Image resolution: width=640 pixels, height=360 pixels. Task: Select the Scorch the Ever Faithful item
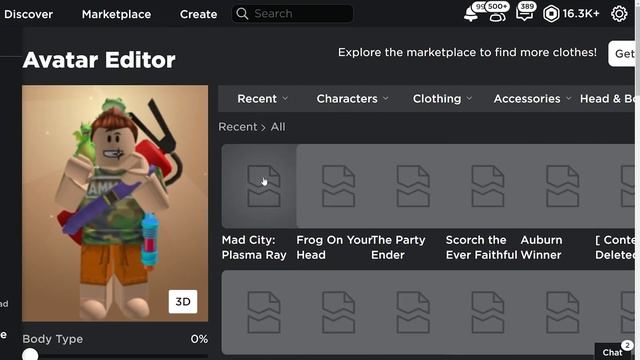483,186
